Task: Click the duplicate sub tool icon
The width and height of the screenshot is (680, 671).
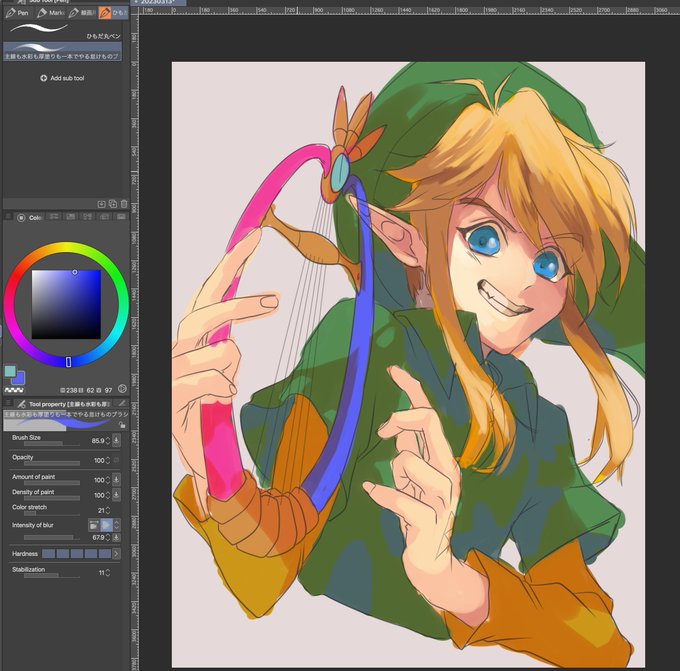Action: (x=113, y=204)
